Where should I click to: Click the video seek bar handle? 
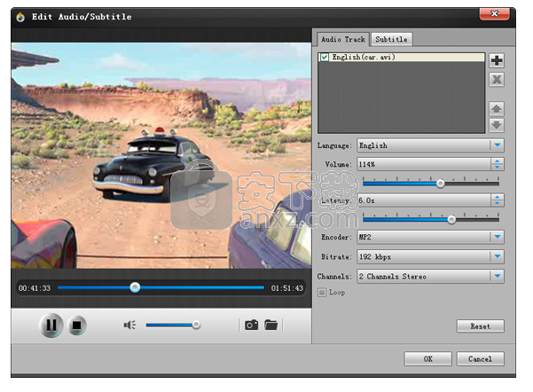pyautogui.click(x=135, y=287)
